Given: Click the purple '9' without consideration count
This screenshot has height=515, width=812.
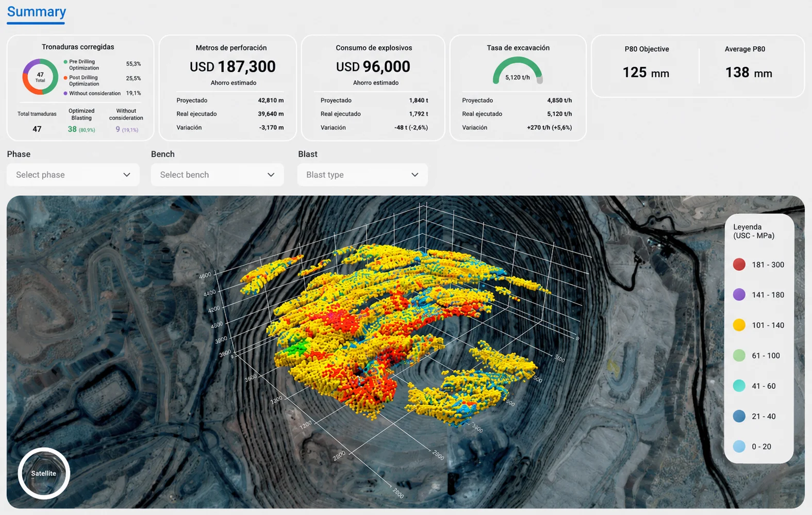Looking at the screenshot, I should (x=118, y=129).
